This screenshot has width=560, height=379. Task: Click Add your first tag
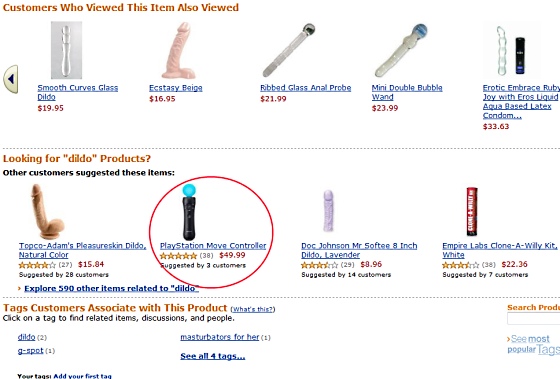(x=82, y=376)
